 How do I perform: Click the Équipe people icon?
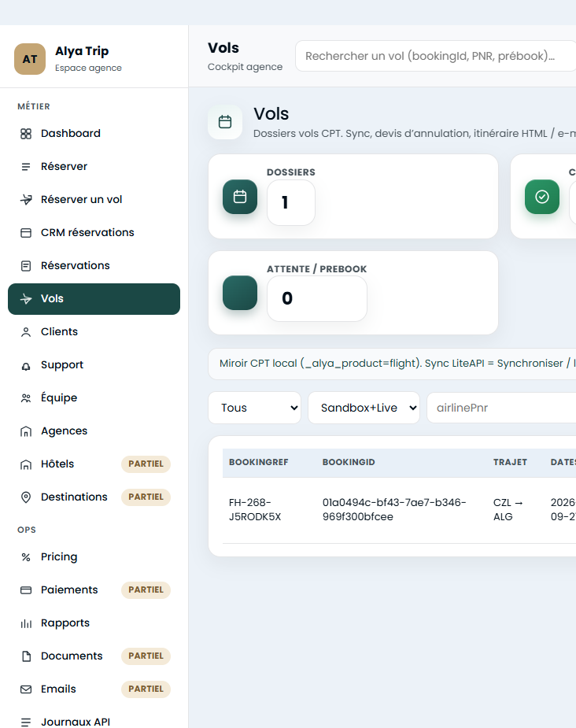pos(26,398)
